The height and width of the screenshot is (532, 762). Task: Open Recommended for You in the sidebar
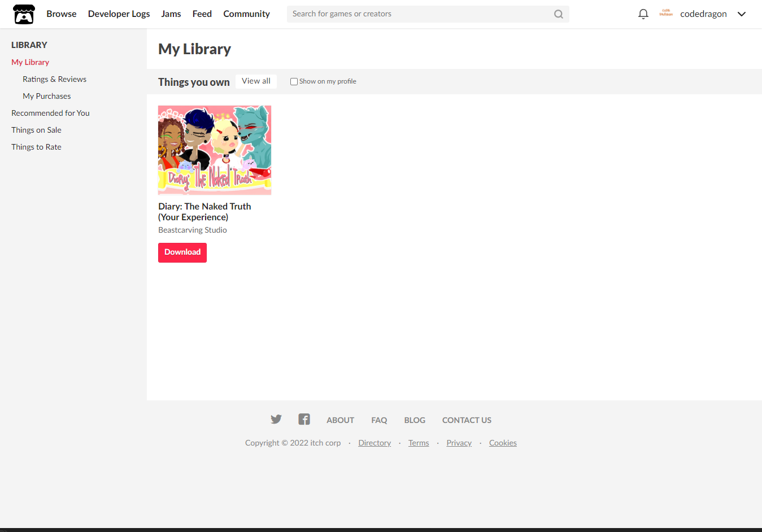[x=51, y=113]
